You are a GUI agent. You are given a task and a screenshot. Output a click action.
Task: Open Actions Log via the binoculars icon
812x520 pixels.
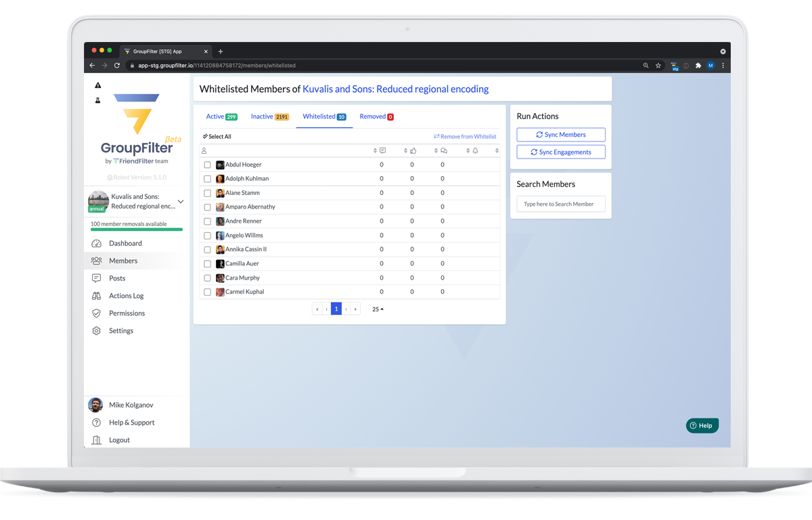[x=96, y=296]
